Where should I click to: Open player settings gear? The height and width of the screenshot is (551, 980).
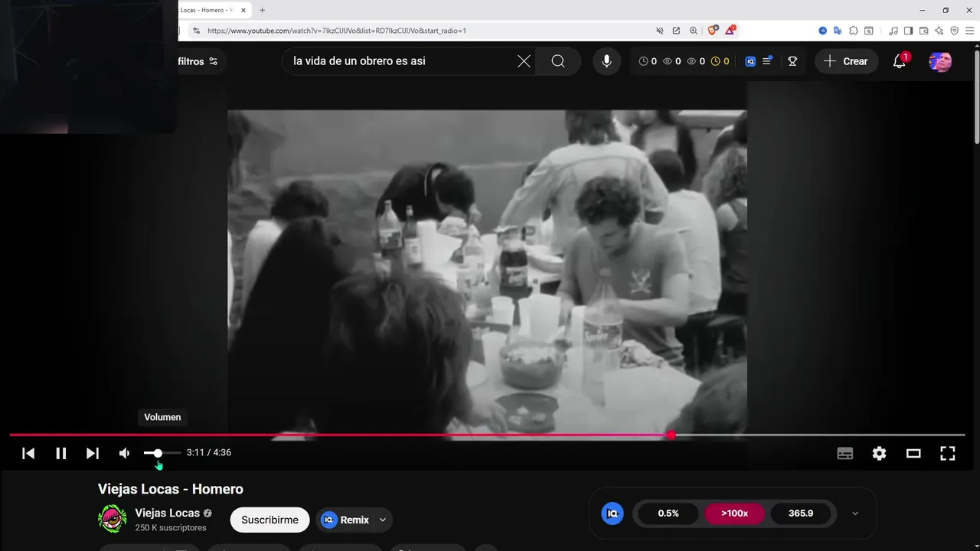point(879,453)
